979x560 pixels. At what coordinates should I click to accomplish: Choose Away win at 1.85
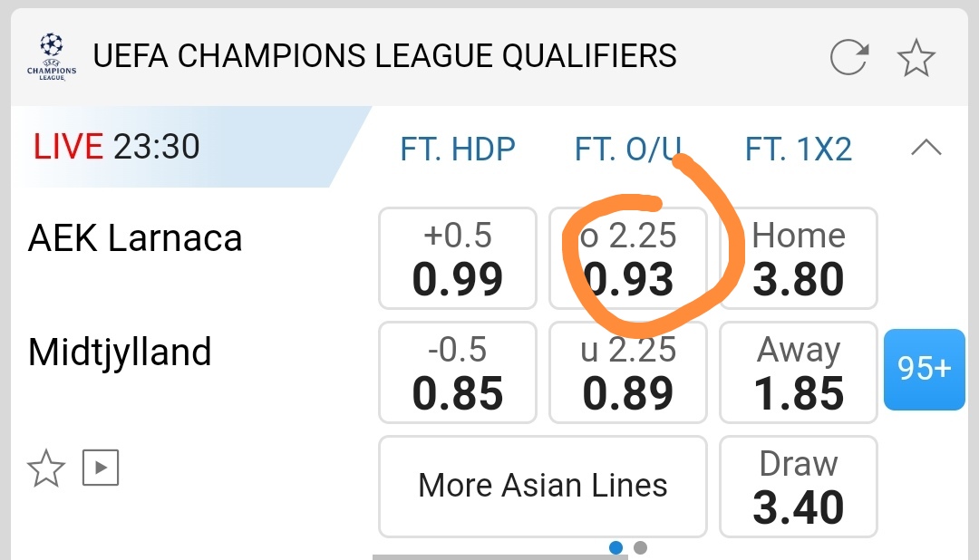[799, 372]
